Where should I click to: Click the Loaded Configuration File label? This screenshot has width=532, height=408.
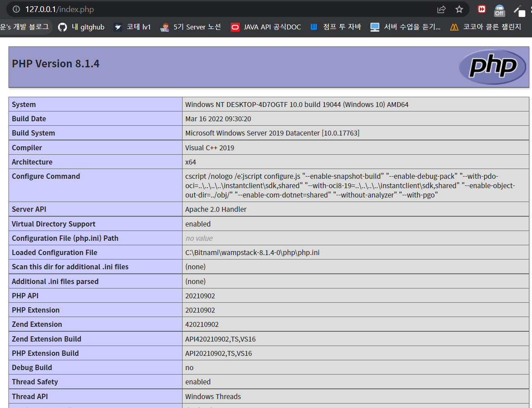click(x=54, y=252)
